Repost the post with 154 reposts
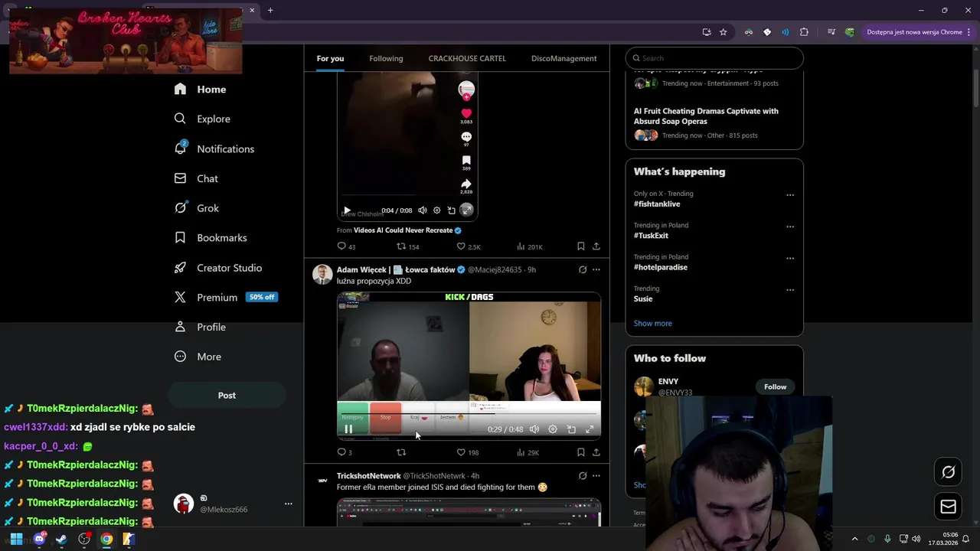 click(x=401, y=246)
